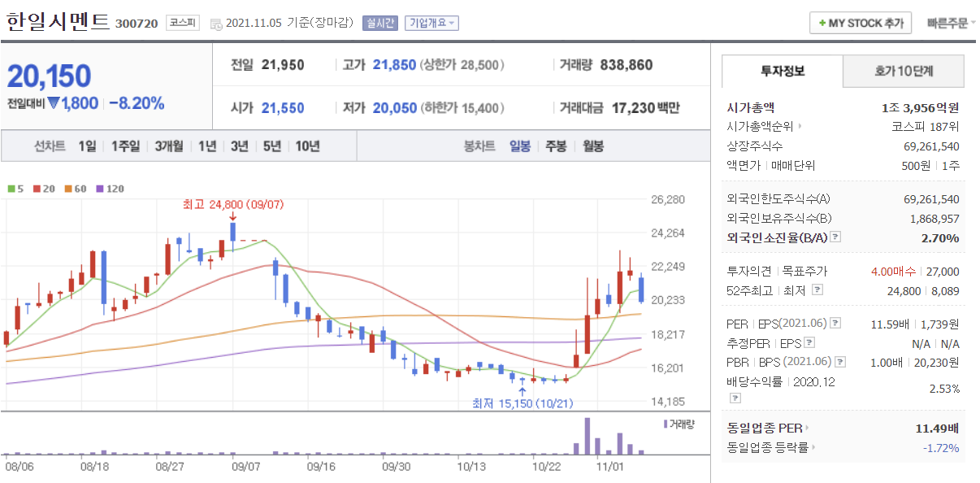Click the 시가 value 21,550
Viewport: 980px width, 483px height.
coord(283,107)
